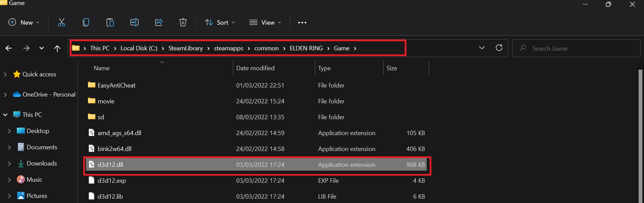This screenshot has height=203, width=644.
Task: Sort files by Date modified column
Action: [x=255, y=68]
